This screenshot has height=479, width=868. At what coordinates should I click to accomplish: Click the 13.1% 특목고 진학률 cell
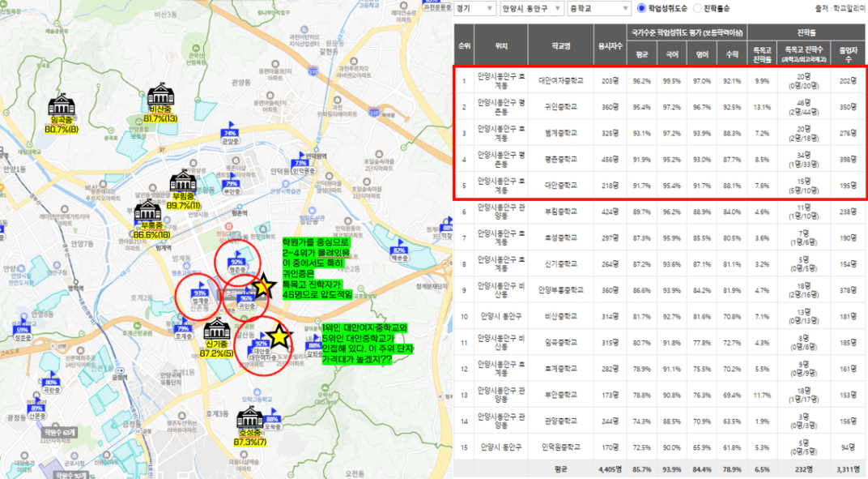point(762,107)
